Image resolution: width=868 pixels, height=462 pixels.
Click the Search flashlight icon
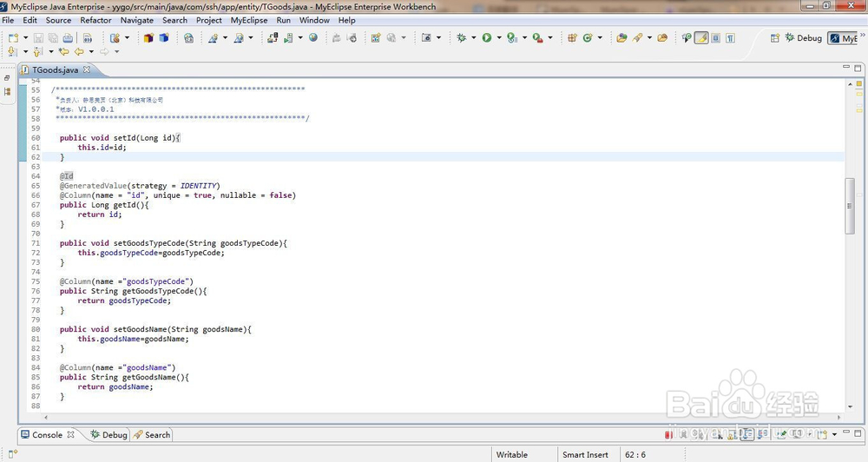click(x=638, y=37)
